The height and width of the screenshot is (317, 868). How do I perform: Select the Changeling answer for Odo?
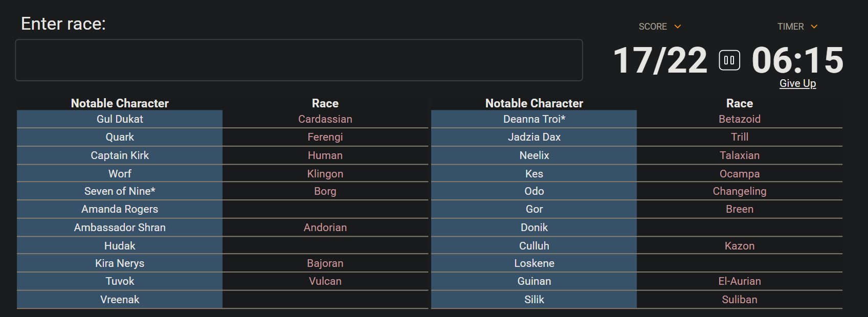739,191
